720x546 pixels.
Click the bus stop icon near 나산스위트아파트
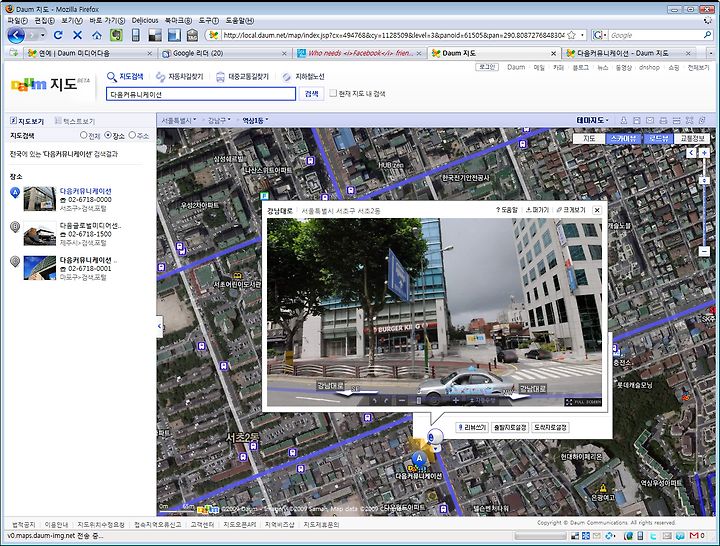tap(310, 161)
